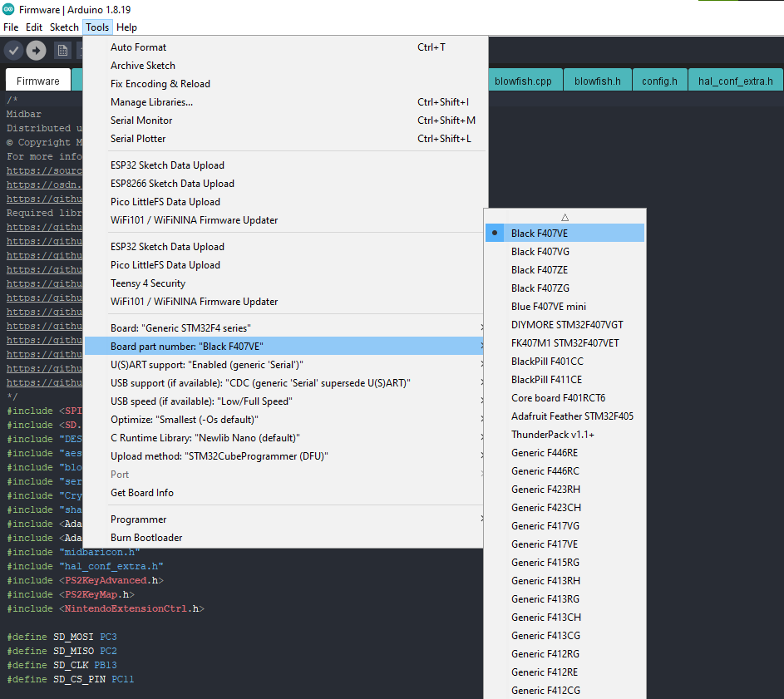Open the Serial Monitor
Screen dimensions: 784x699
click(x=284, y=120)
